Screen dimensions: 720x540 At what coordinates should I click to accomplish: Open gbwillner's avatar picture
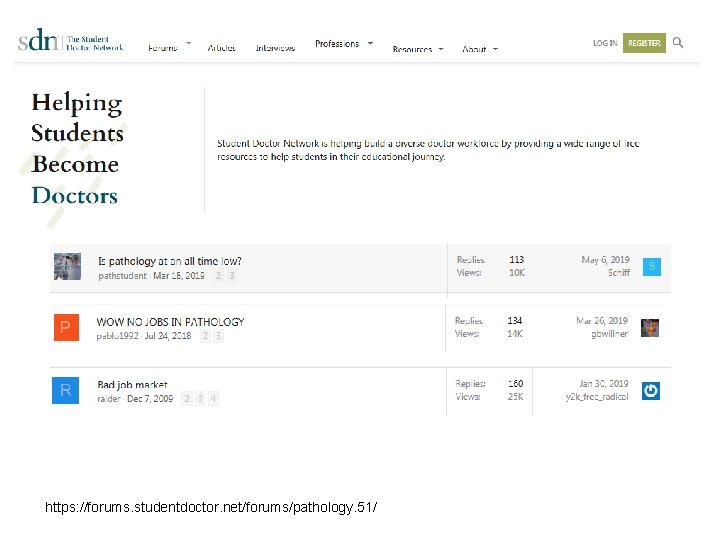point(650,328)
